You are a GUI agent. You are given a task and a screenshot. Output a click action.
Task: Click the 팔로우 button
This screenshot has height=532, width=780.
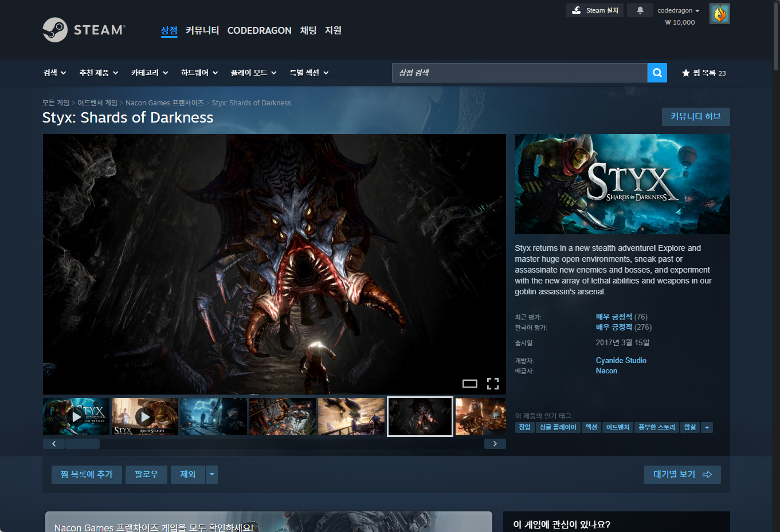[146, 474]
